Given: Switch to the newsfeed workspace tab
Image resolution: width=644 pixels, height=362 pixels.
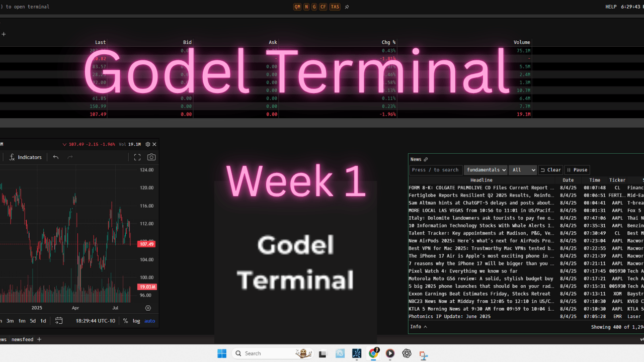Looking at the screenshot, I should click(22, 339).
